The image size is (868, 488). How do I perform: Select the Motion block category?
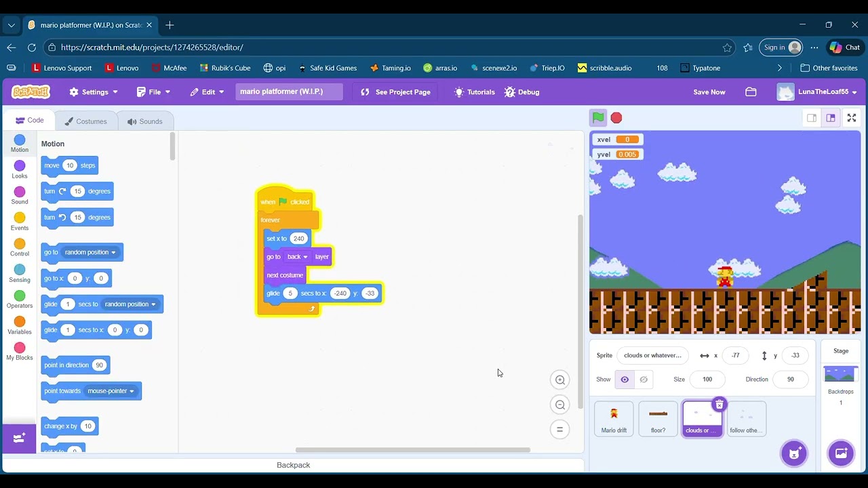(x=20, y=144)
